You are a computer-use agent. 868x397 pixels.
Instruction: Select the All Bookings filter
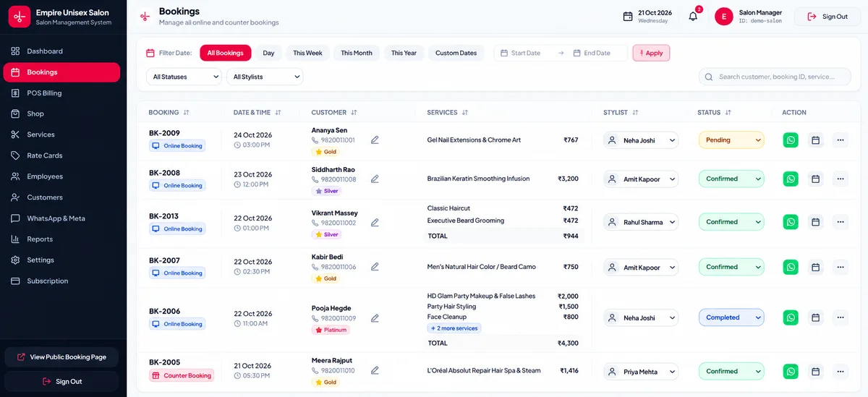coord(226,53)
